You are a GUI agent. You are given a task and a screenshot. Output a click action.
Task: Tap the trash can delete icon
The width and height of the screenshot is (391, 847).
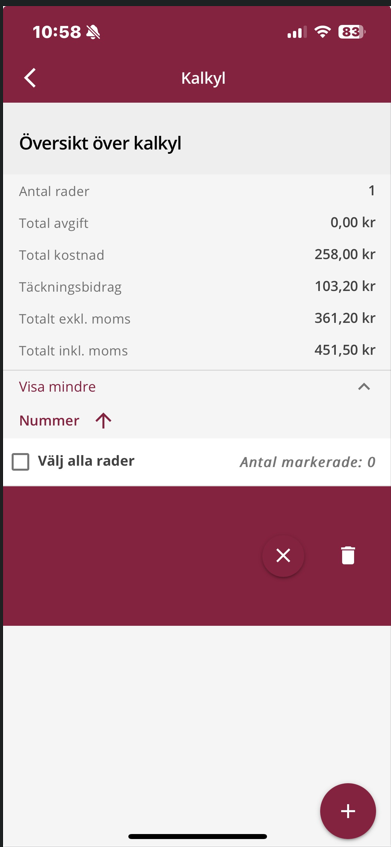[x=348, y=555]
